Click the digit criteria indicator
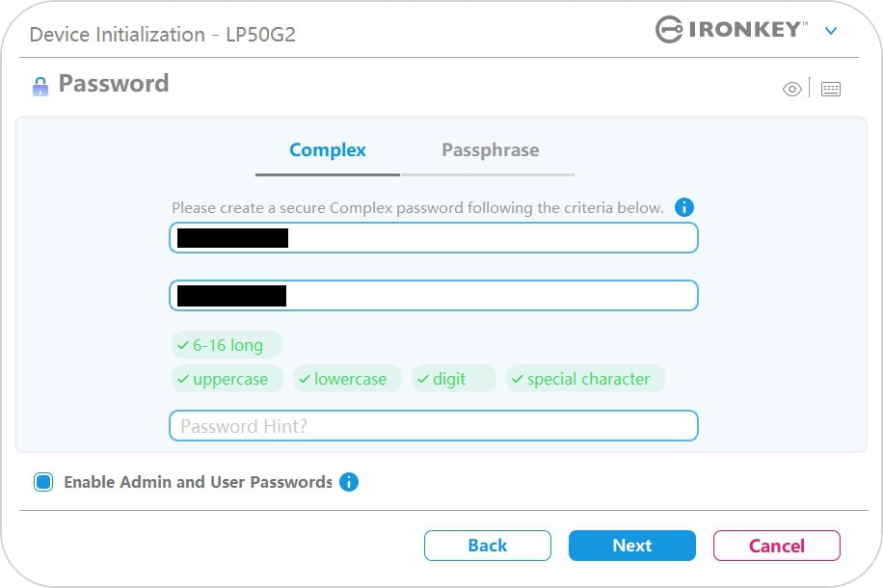The width and height of the screenshot is (883, 588). [453, 379]
